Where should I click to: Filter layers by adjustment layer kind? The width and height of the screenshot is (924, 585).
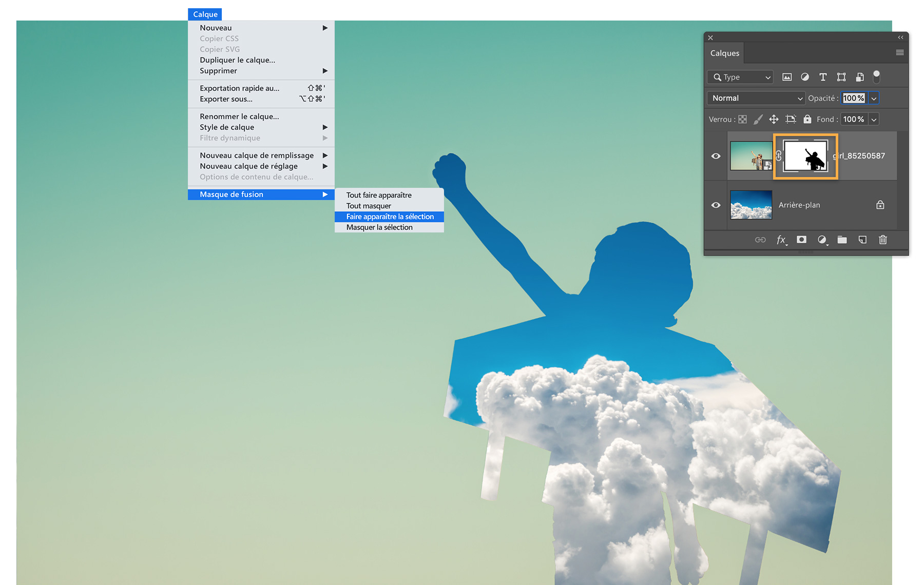pos(805,77)
